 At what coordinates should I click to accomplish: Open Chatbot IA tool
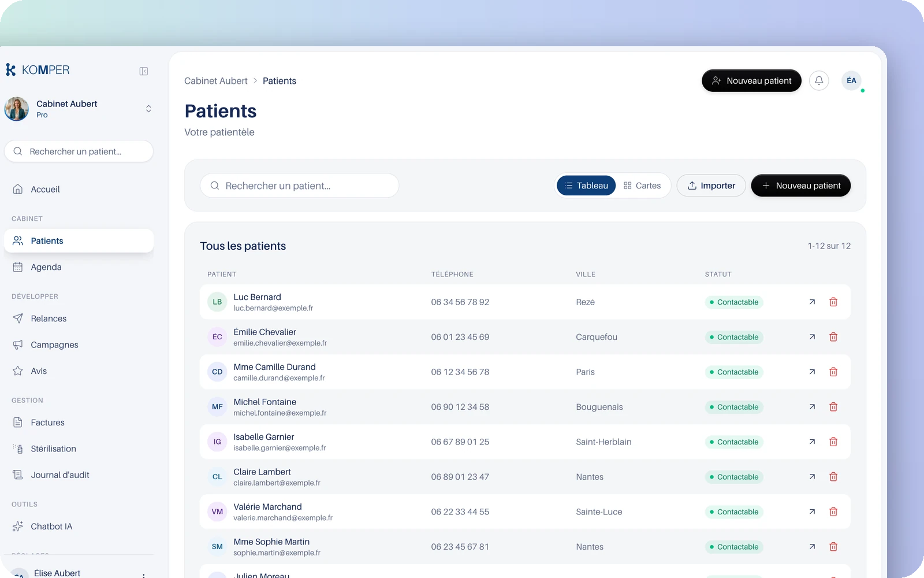pyautogui.click(x=79, y=527)
